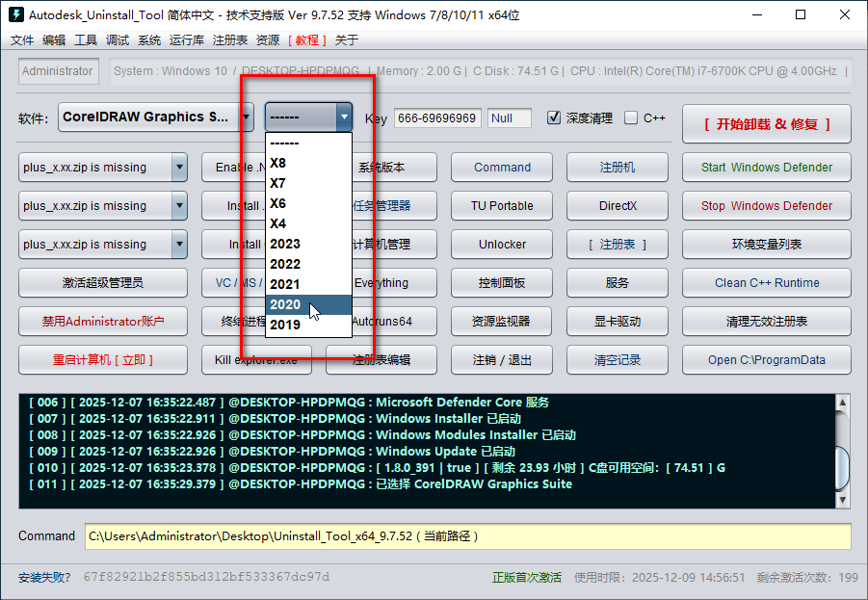The image size is (868, 600).
Task: Click the 注册机 button
Action: 618,168
